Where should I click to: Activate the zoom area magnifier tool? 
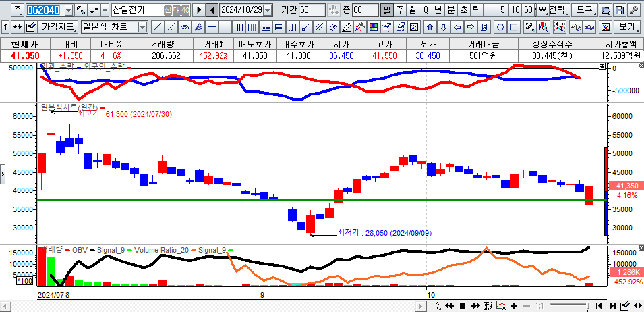pyautogui.click(x=530, y=28)
